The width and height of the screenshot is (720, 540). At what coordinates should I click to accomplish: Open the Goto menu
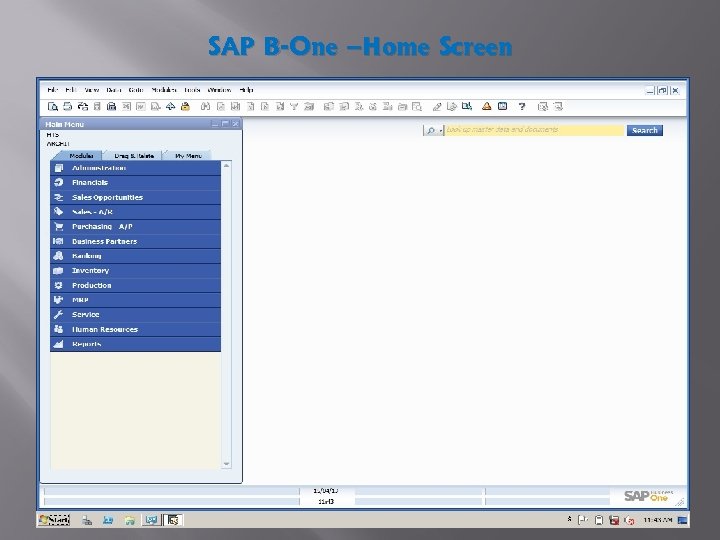point(136,90)
